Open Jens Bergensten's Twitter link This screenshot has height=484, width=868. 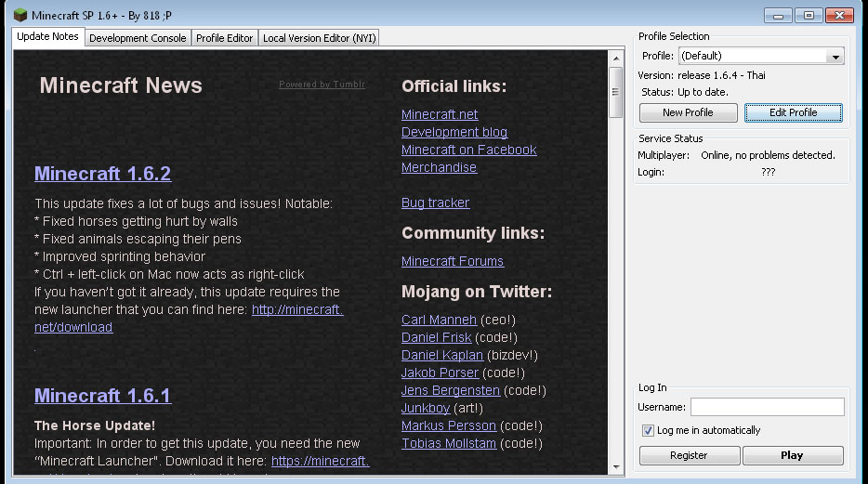(451, 390)
